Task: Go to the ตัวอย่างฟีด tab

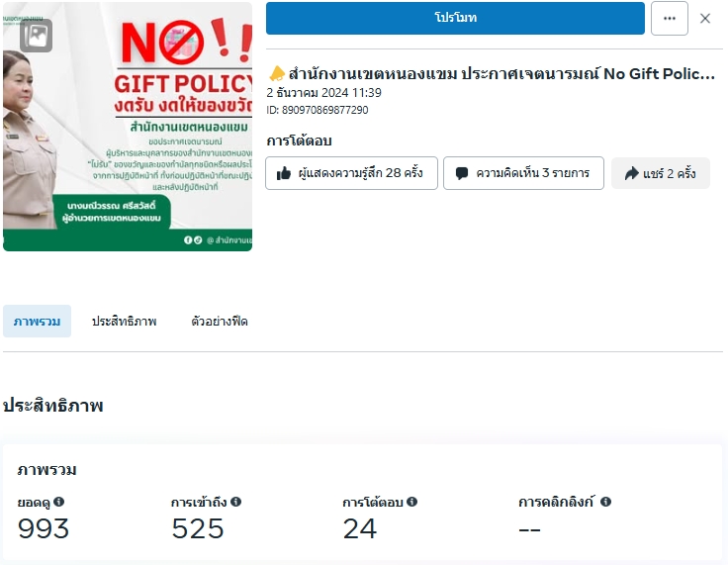Action: pyautogui.click(x=220, y=322)
